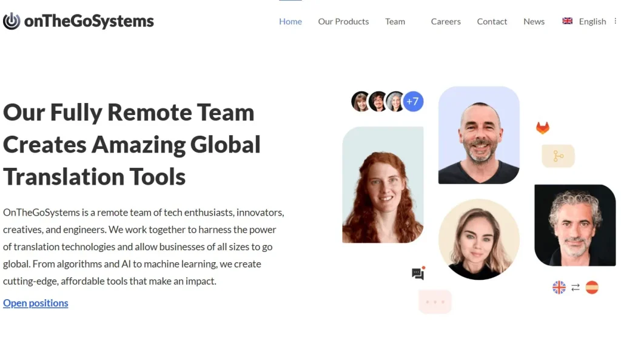Select the Spanish flag icon
The height and width of the screenshot is (364, 621).
[x=592, y=288]
